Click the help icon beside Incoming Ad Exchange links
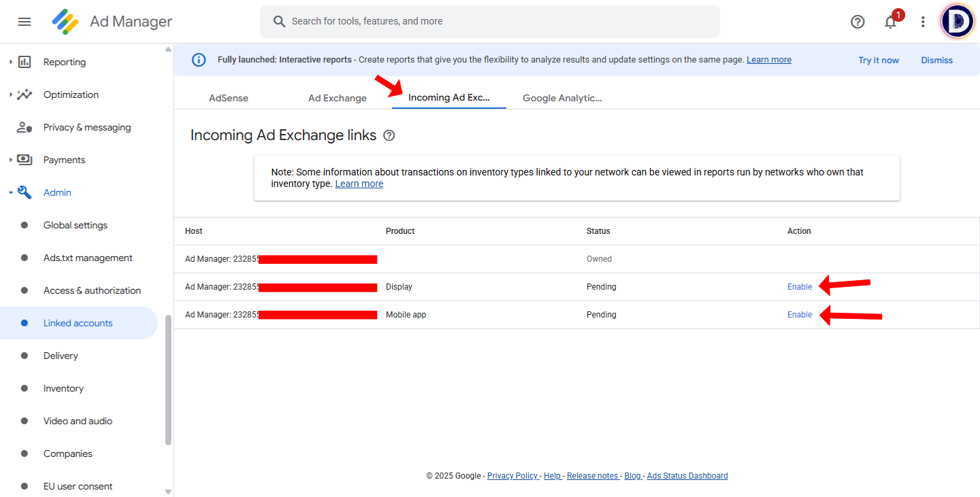980x497 pixels. [x=389, y=135]
